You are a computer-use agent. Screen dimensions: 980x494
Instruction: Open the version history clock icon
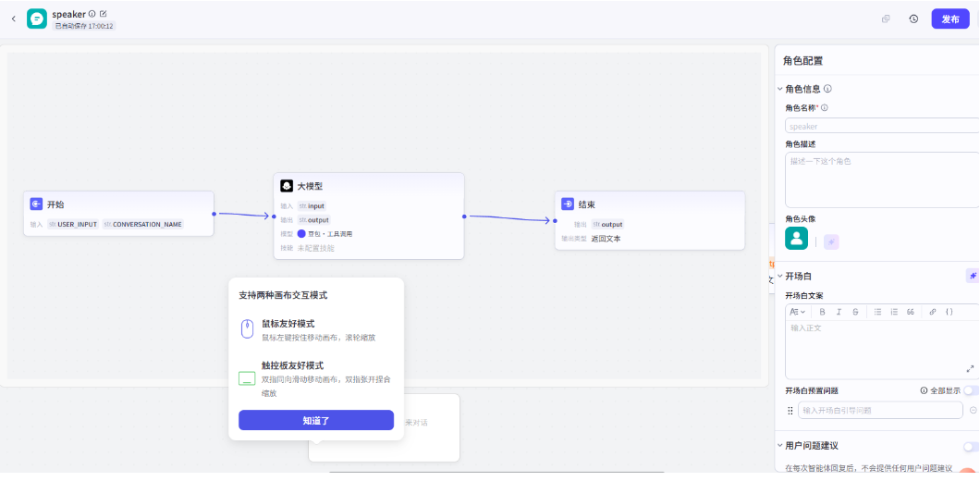(x=913, y=19)
